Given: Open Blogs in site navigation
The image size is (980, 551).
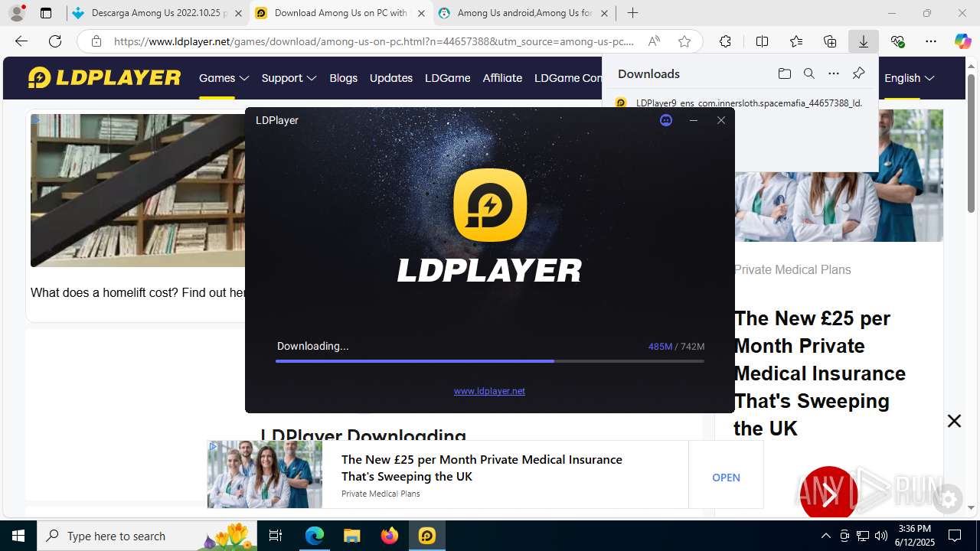Looking at the screenshot, I should pos(343,78).
